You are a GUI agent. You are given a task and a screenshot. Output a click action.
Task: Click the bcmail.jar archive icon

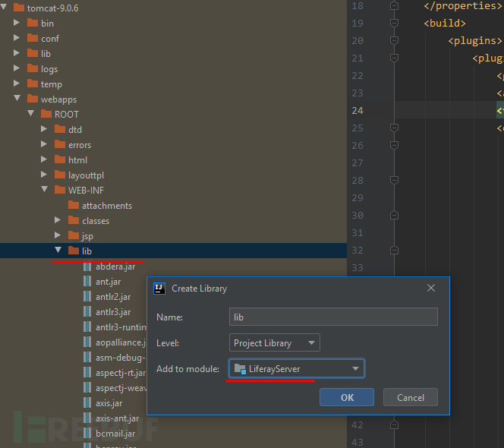[87, 434]
